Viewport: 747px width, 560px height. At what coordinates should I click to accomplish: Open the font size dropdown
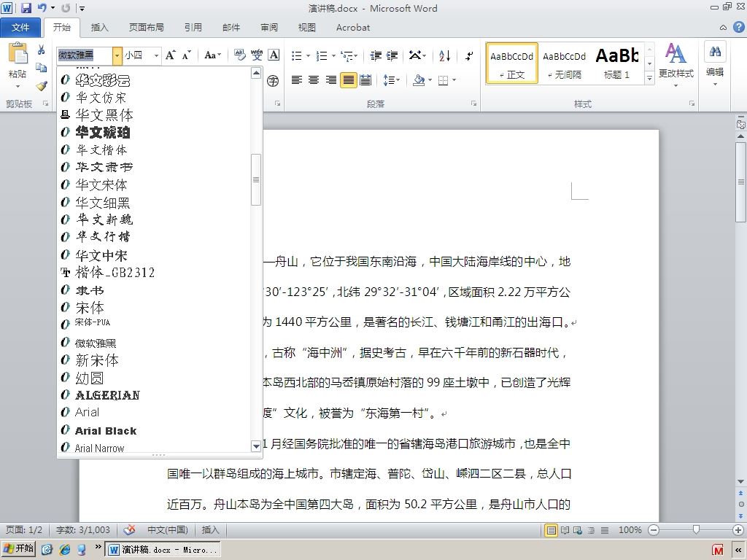[x=156, y=55]
